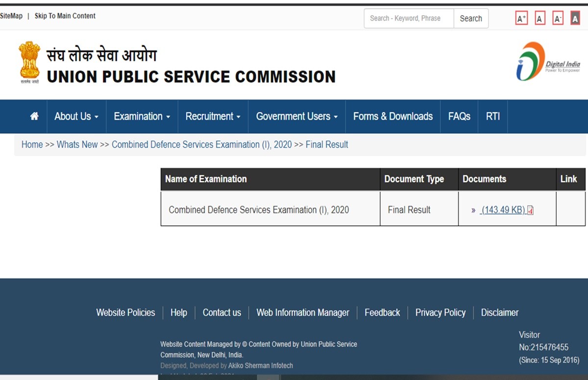Select the RTI menu item
The width and height of the screenshot is (588, 380).
[x=492, y=117]
